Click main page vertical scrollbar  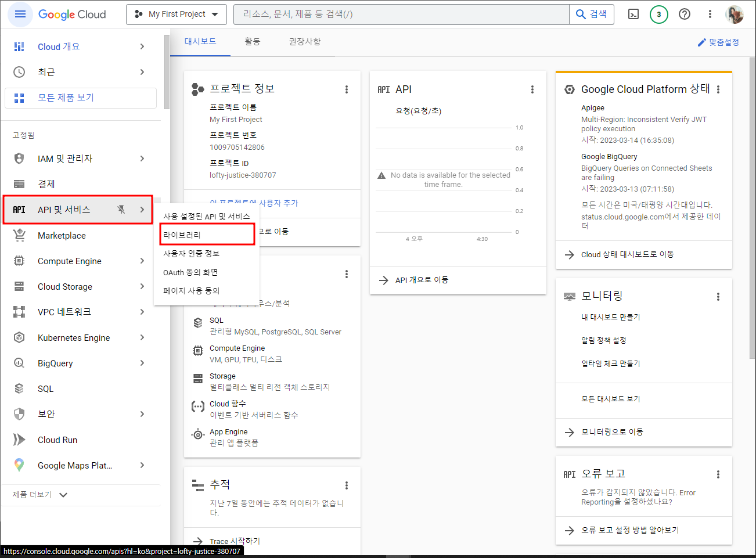tap(753, 209)
